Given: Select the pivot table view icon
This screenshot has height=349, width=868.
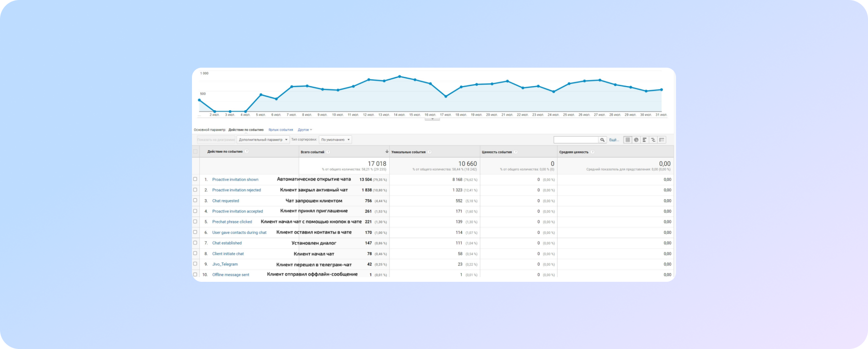Looking at the screenshot, I should click(x=662, y=140).
